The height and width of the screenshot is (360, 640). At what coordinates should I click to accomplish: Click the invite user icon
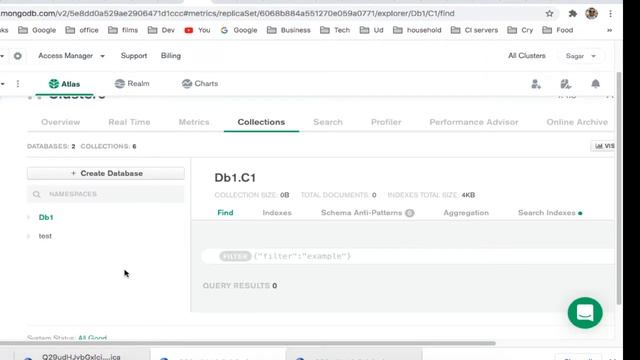click(x=536, y=84)
